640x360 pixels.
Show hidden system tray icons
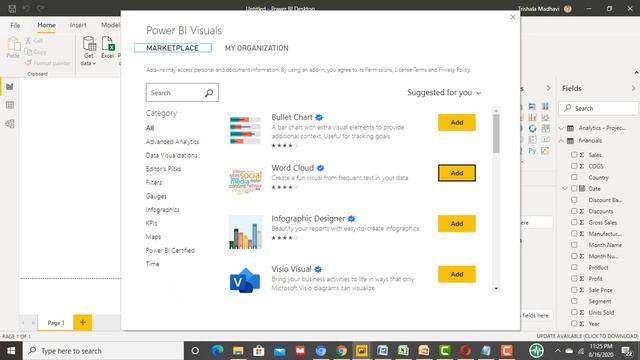click(x=557, y=351)
